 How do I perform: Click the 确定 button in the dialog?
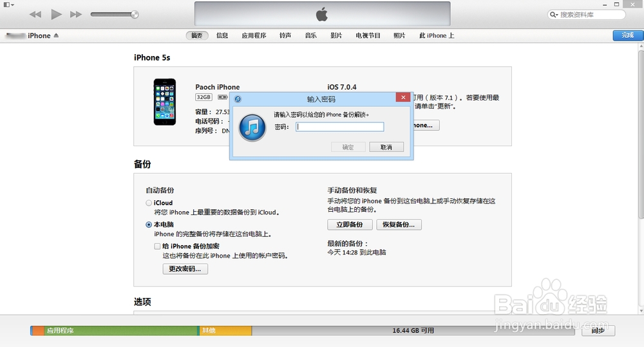click(348, 147)
